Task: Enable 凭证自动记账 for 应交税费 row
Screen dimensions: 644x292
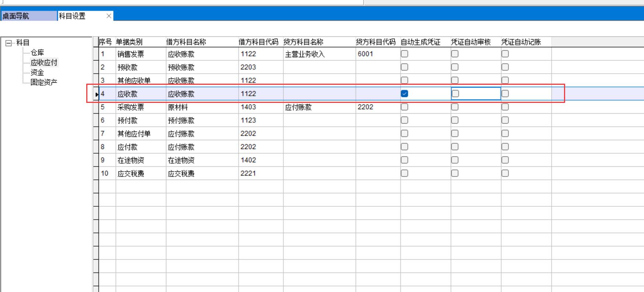Action: pos(505,173)
